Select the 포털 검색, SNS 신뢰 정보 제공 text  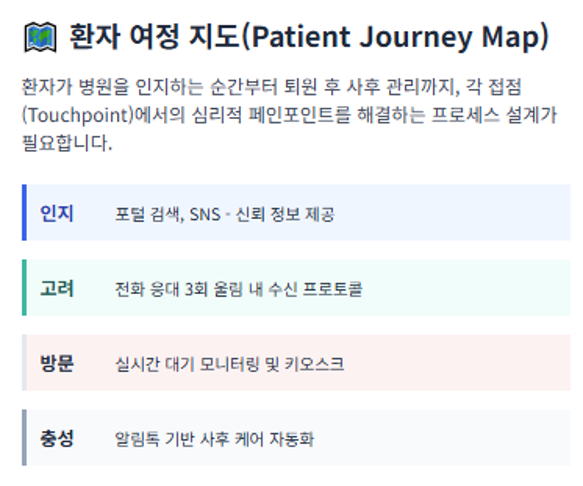pos(225,214)
